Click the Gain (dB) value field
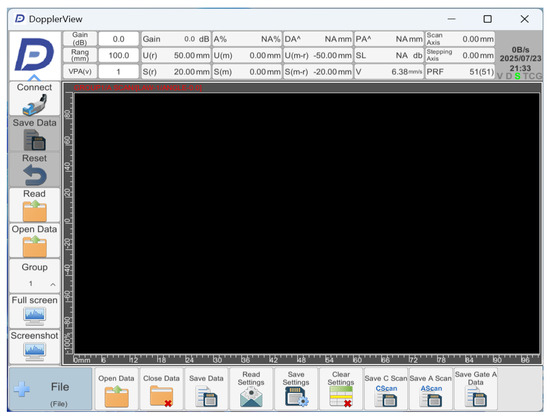The height and width of the screenshot is (420, 550). coord(119,39)
